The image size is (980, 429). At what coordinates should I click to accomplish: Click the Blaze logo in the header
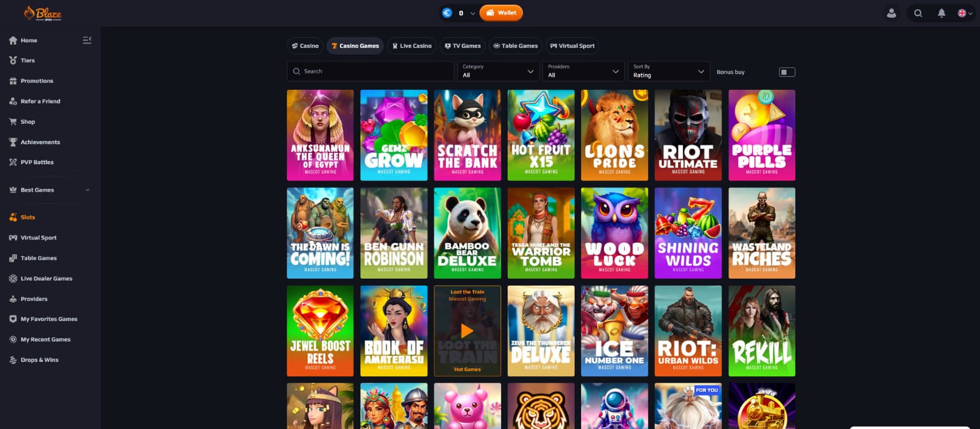42,13
